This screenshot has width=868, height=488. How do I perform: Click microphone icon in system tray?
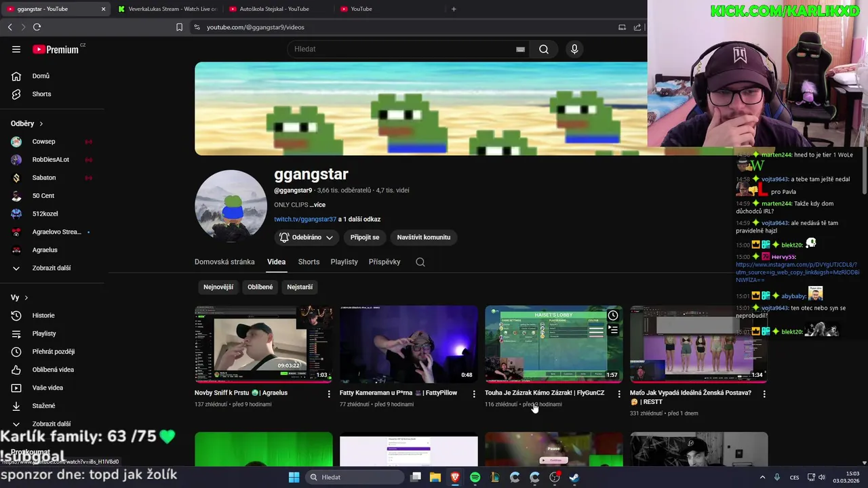(x=777, y=477)
